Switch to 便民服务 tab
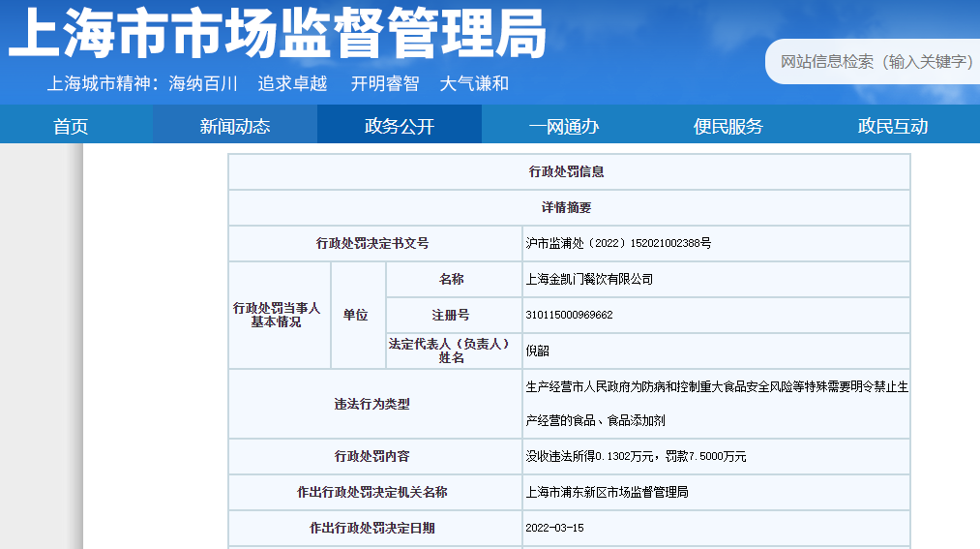Image resolution: width=980 pixels, height=549 pixels. coord(728,126)
